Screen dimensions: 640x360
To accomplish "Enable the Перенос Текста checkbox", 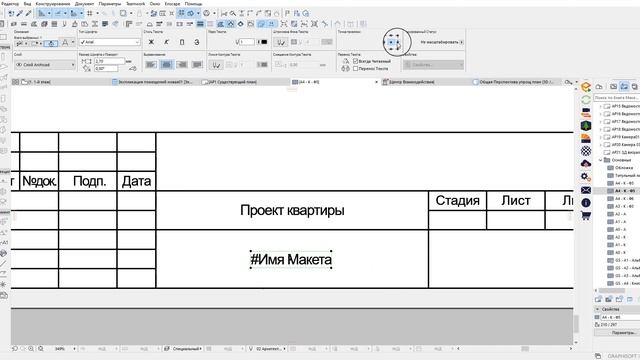I will coord(356,69).
